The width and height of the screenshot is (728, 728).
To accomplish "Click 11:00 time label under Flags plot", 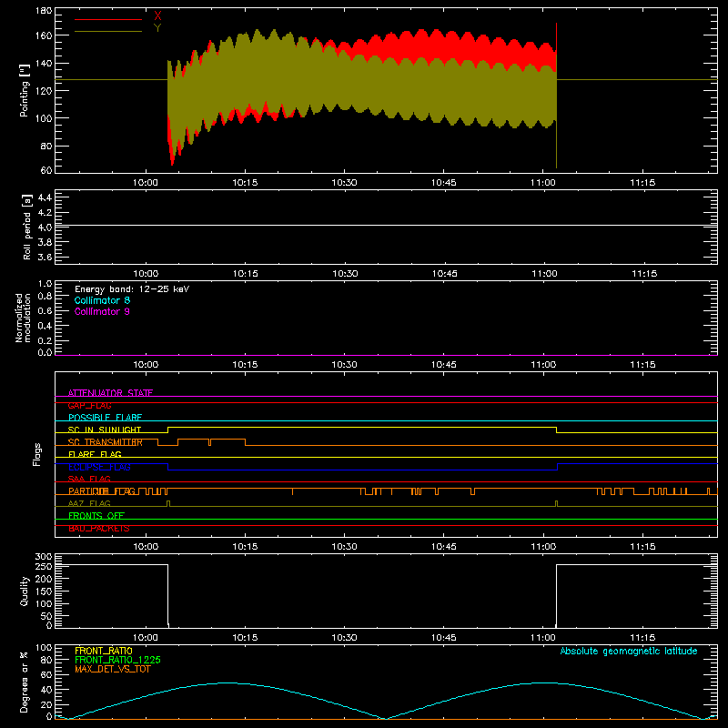I will (543, 547).
